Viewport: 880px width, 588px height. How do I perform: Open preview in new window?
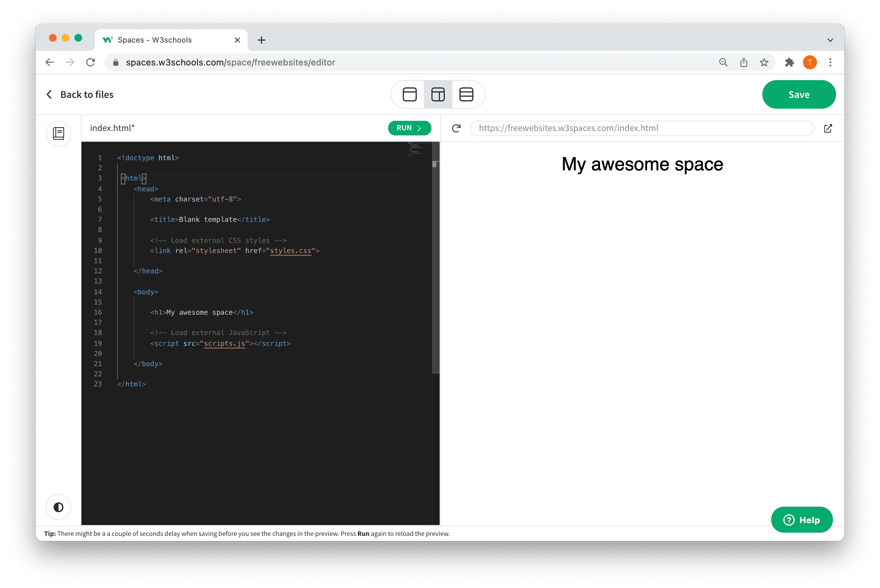(828, 128)
